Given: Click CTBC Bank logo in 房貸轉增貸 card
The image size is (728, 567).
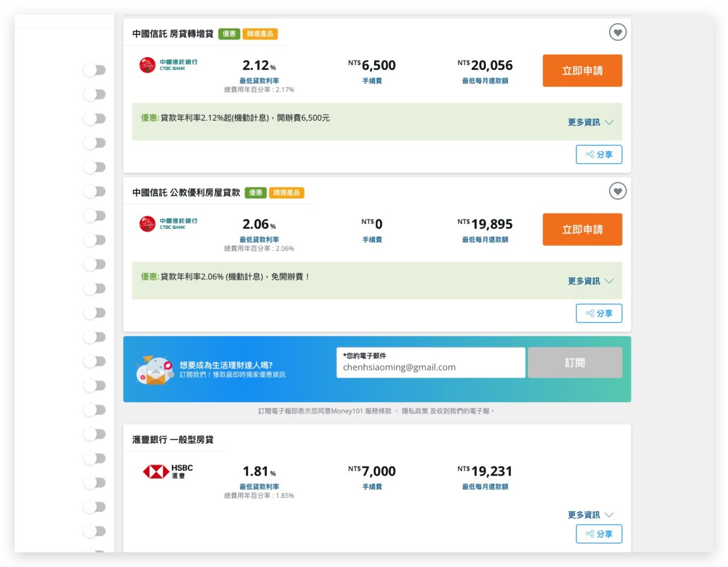Looking at the screenshot, I should [x=169, y=65].
